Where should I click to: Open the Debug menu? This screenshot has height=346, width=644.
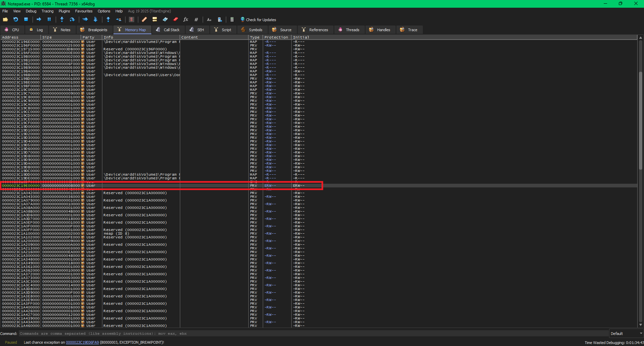(31, 11)
